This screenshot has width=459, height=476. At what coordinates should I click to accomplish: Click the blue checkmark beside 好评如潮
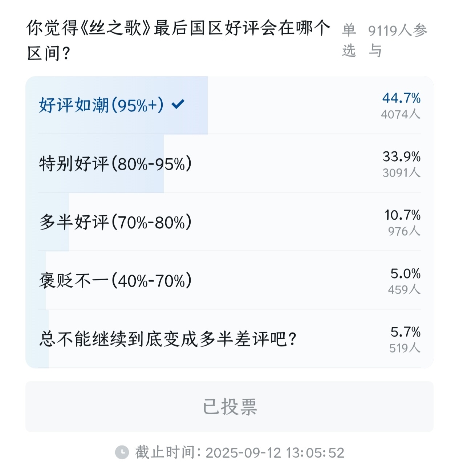(x=178, y=105)
